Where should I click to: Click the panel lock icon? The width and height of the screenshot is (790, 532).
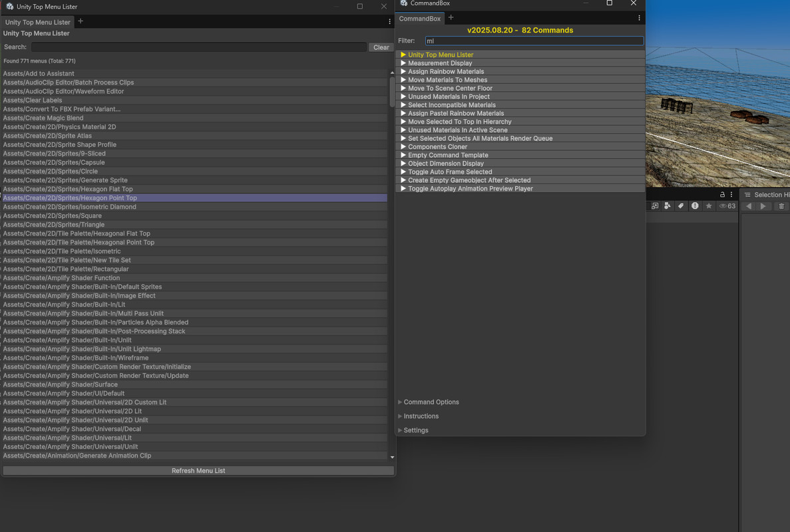point(722,194)
